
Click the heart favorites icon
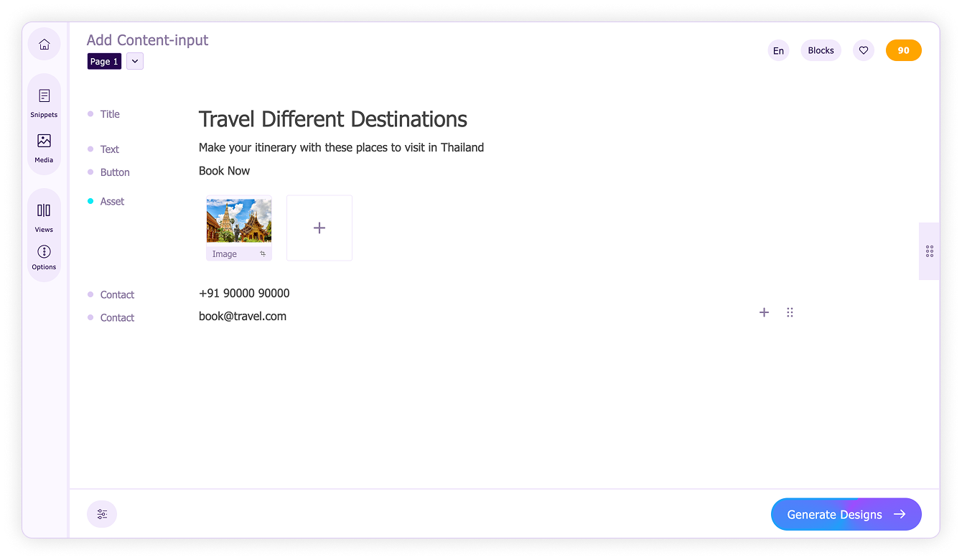pyautogui.click(x=864, y=50)
